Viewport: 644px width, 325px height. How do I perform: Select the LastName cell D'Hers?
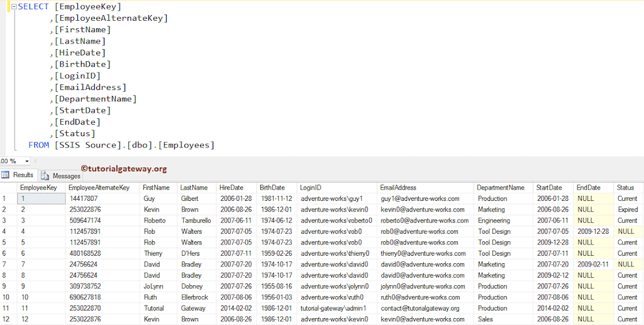[x=197, y=253]
